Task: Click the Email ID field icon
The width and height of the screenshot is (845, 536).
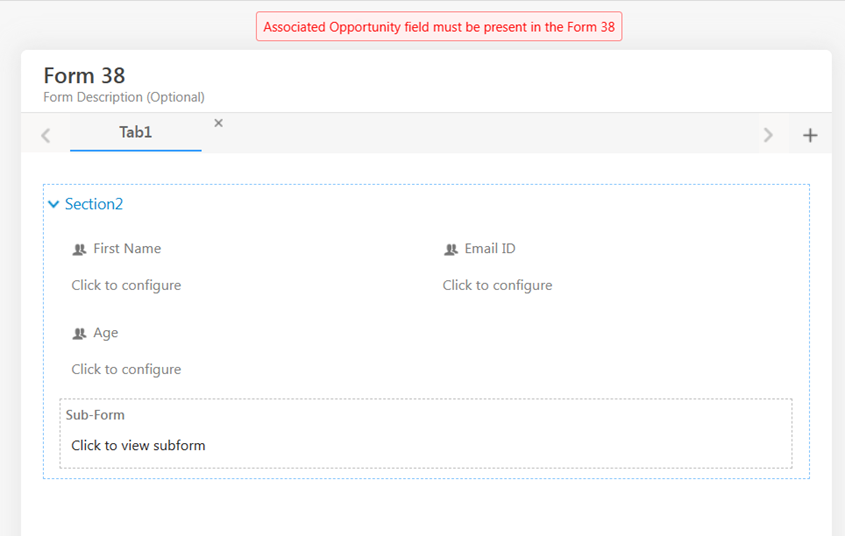Action: (x=451, y=249)
